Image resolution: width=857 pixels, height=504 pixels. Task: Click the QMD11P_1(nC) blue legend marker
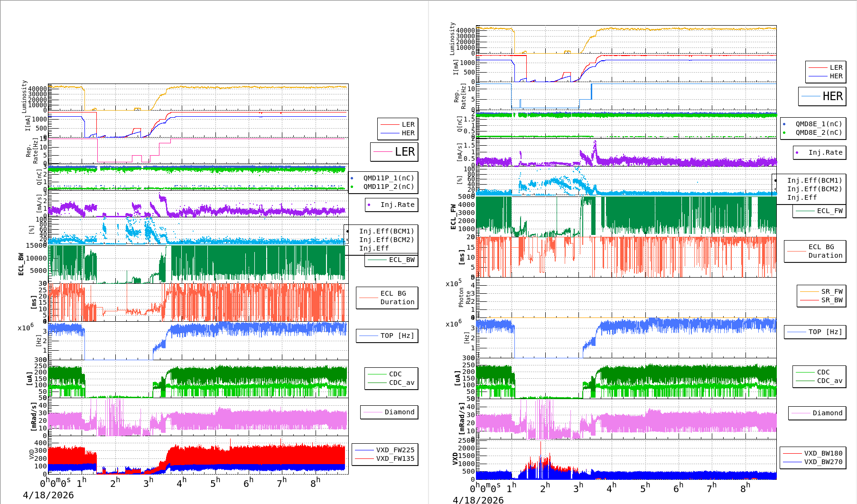[x=352, y=178]
